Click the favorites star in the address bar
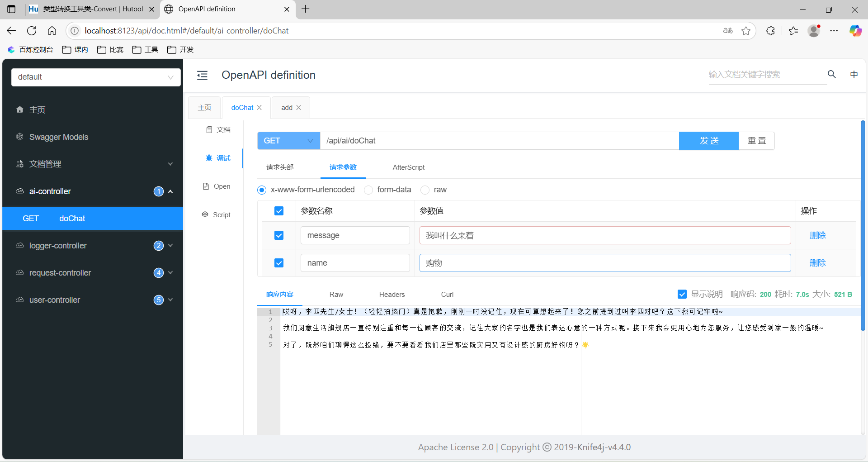This screenshot has width=868, height=462. pyautogui.click(x=746, y=31)
